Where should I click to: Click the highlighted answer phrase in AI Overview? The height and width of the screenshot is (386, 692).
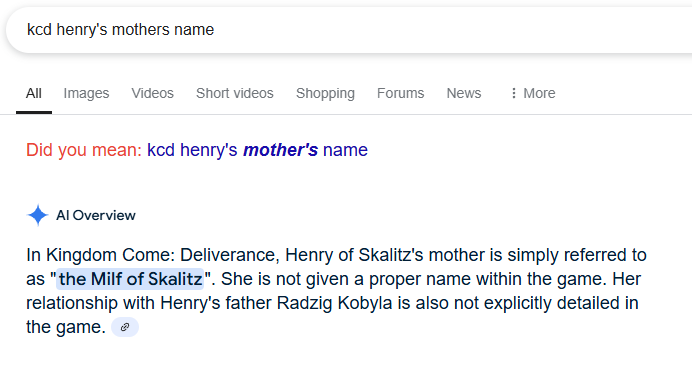[x=130, y=279]
